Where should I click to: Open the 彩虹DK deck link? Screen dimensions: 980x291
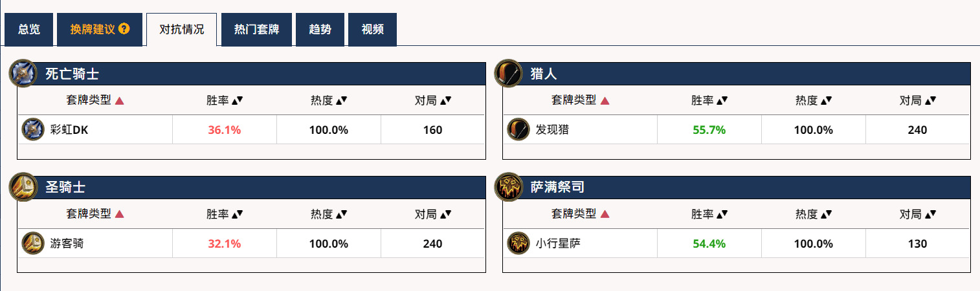(x=69, y=130)
